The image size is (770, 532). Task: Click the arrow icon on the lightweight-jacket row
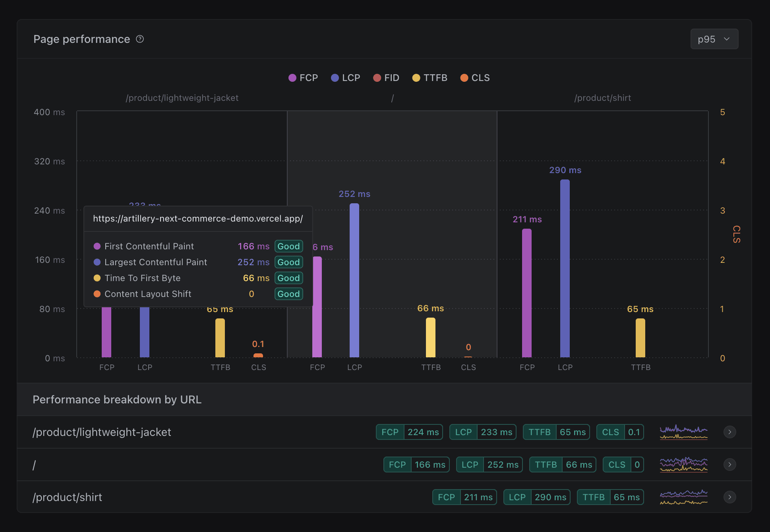point(730,432)
